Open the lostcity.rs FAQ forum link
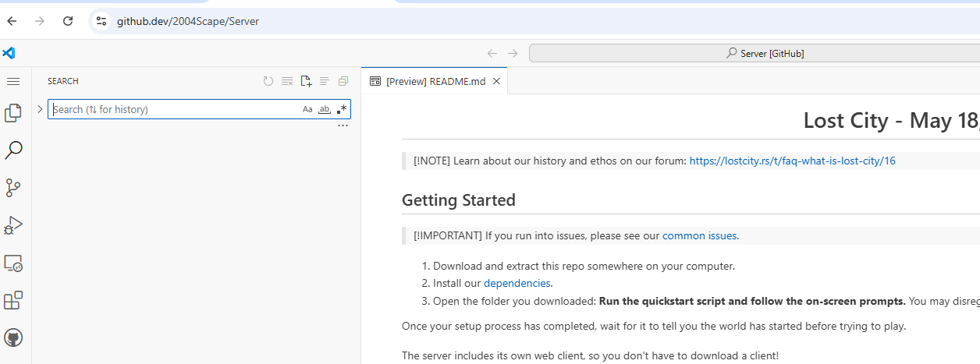The width and height of the screenshot is (980, 364). point(793,161)
